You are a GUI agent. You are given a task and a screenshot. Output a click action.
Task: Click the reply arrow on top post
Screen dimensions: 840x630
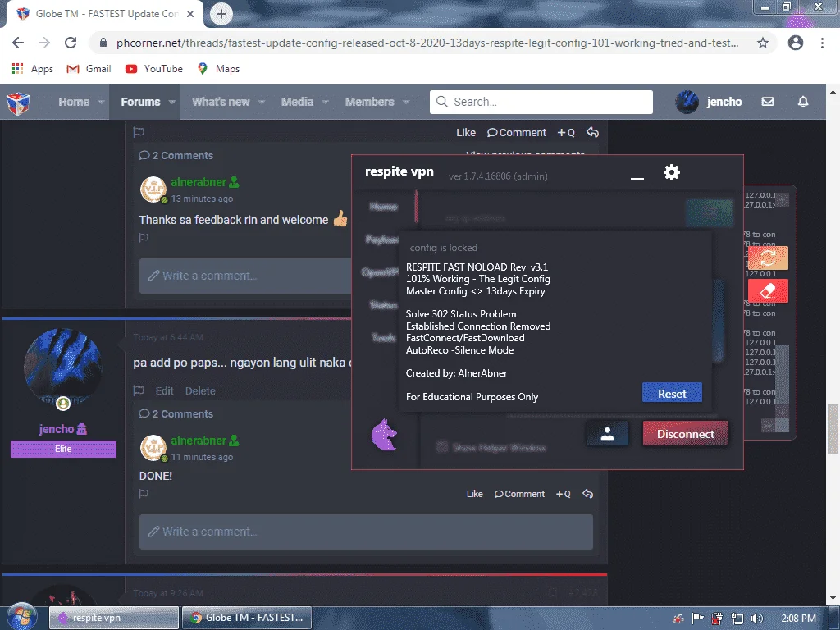tap(592, 132)
